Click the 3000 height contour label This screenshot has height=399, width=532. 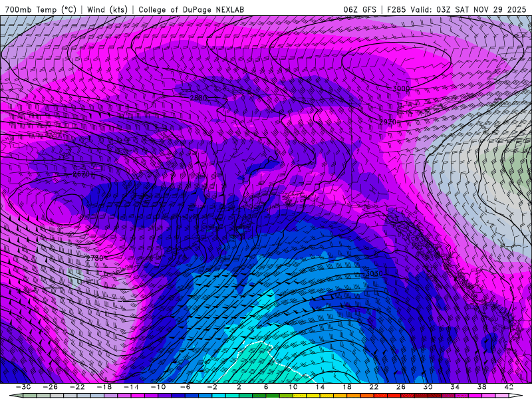coord(401,88)
